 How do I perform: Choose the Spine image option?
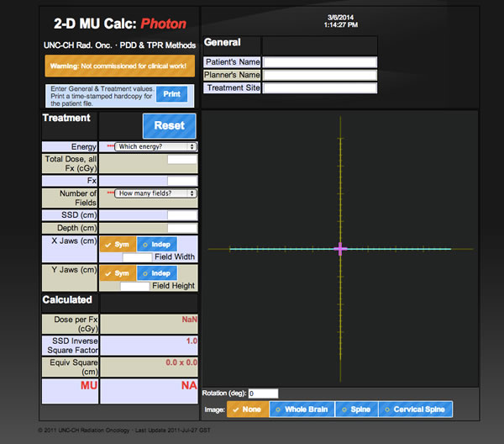pos(355,410)
